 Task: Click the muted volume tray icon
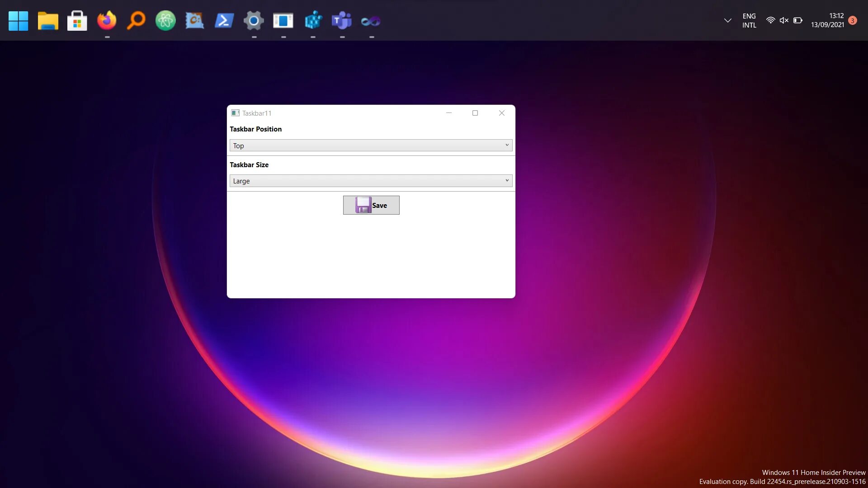(784, 20)
